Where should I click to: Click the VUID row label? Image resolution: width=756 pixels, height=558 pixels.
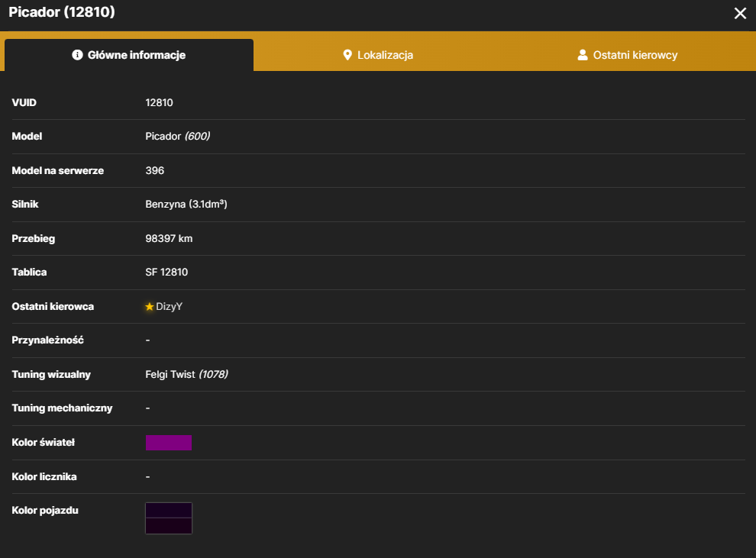click(x=24, y=102)
